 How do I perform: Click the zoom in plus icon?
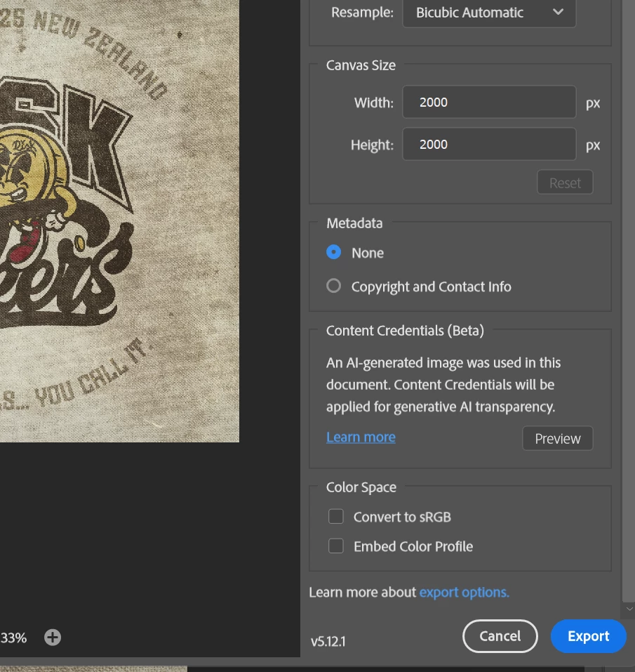pos(53,638)
